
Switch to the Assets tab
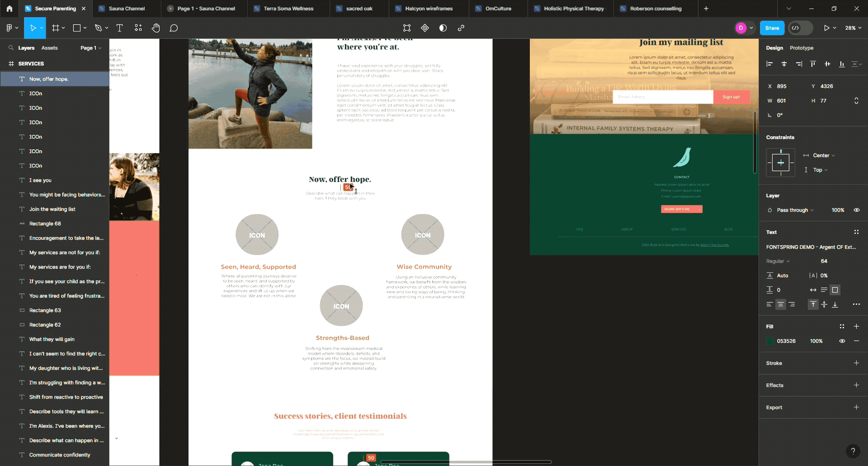click(49, 48)
